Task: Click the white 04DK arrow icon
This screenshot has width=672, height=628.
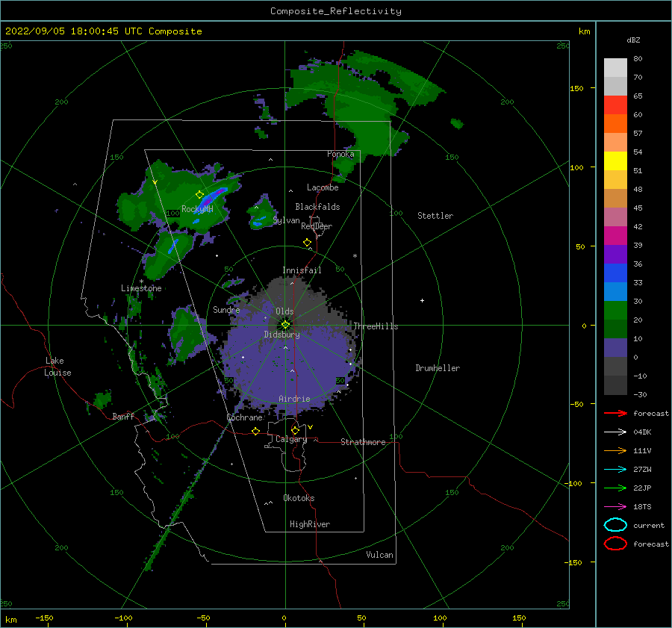Action: [615, 432]
